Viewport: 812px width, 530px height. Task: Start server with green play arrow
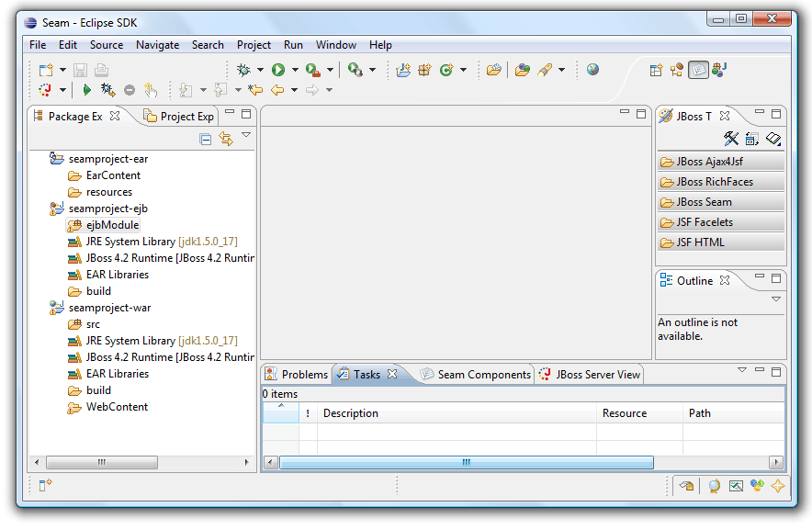pyautogui.click(x=87, y=90)
